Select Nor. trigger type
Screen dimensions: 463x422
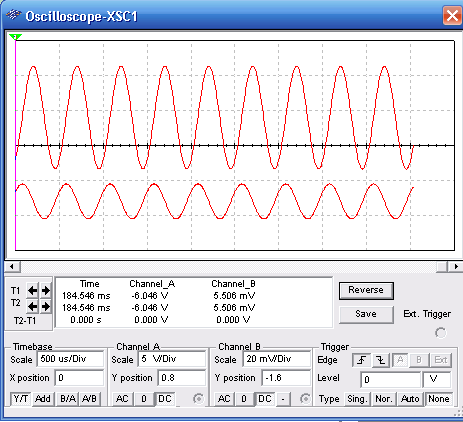pyautogui.click(x=383, y=399)
